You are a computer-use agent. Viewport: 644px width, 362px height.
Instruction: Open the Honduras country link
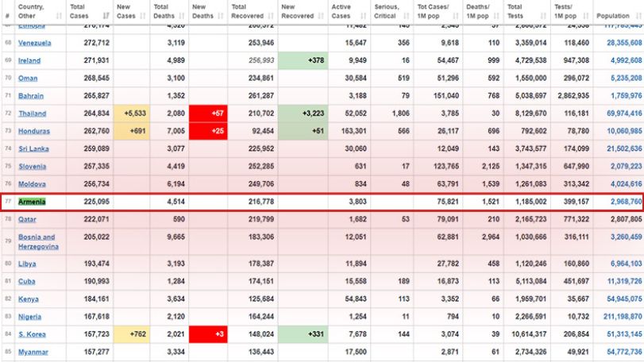(33, 131)
